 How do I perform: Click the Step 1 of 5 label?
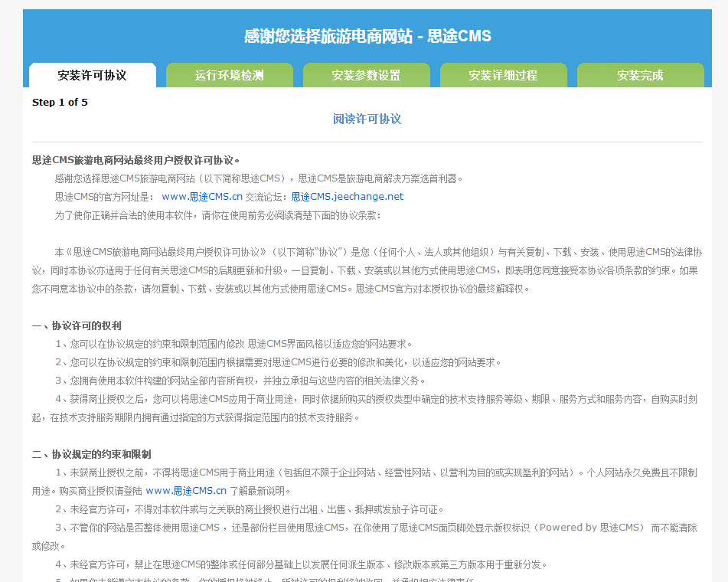pyautogui.click(x=60, y=102)
